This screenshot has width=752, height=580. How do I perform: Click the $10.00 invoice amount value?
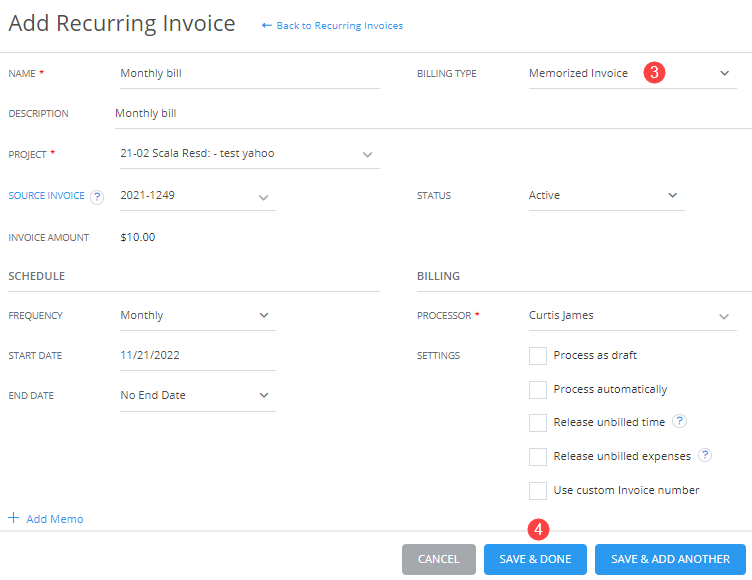[x=138, y=237]
